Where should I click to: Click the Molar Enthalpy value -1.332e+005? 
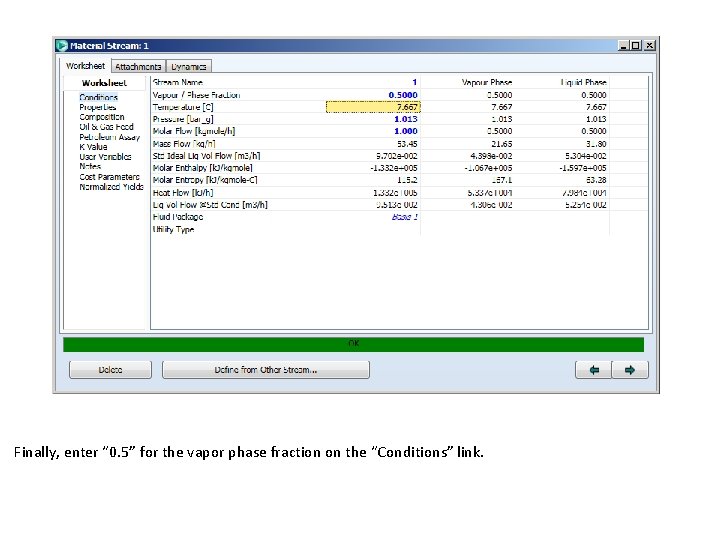[394, 168]
